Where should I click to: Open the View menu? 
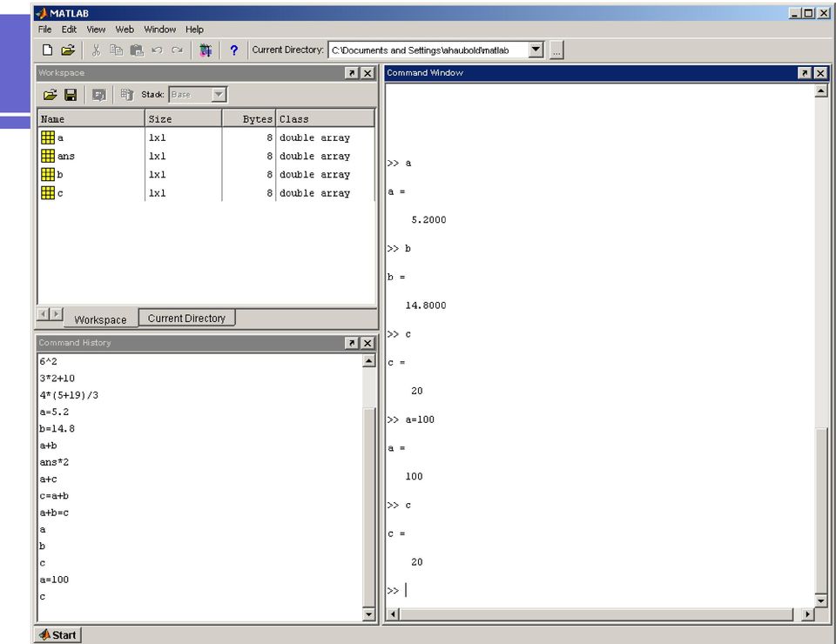pyautogui.click(x=96, y=30)
